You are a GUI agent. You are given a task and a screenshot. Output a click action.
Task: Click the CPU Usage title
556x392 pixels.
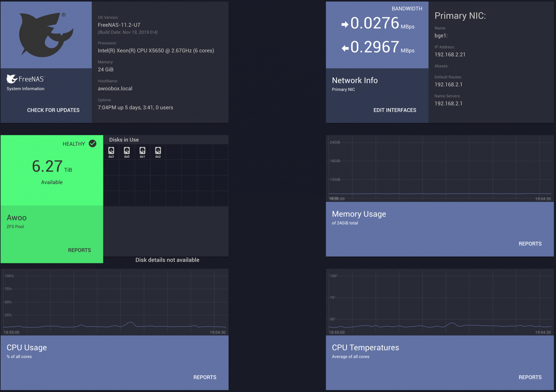27,348
